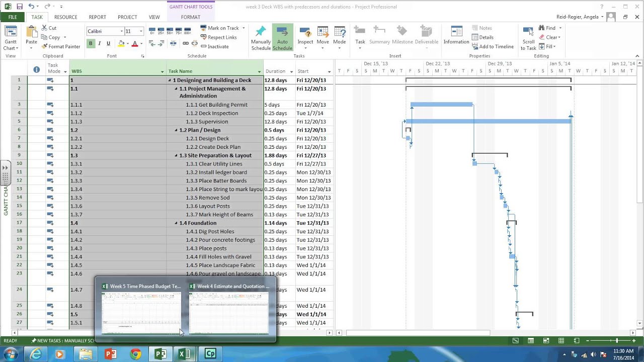Open the VIEW tab

(x=154, y=17)
